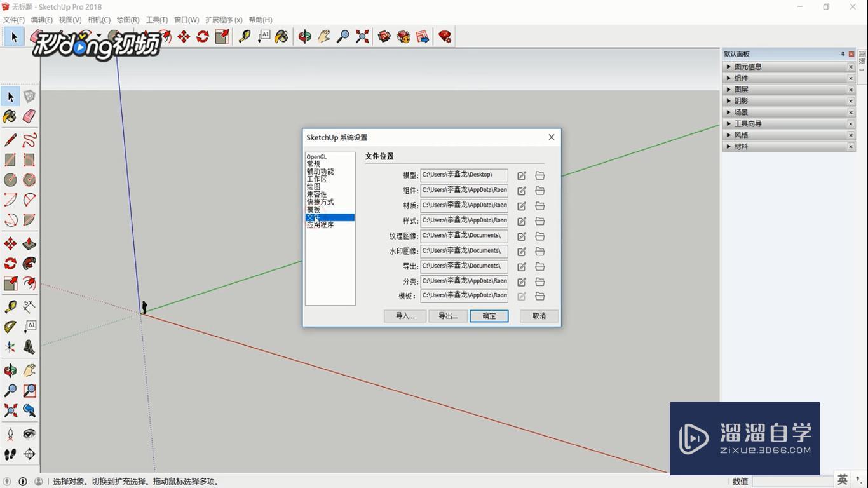Click the 导入... button
Viewport: 868px width, 488px height.
[405, 316]
